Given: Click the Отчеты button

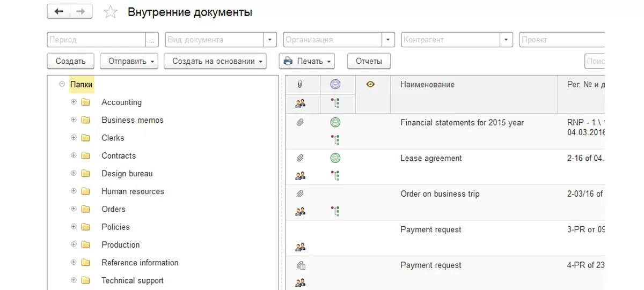Looking at the screenshot, I should point(369,61).
